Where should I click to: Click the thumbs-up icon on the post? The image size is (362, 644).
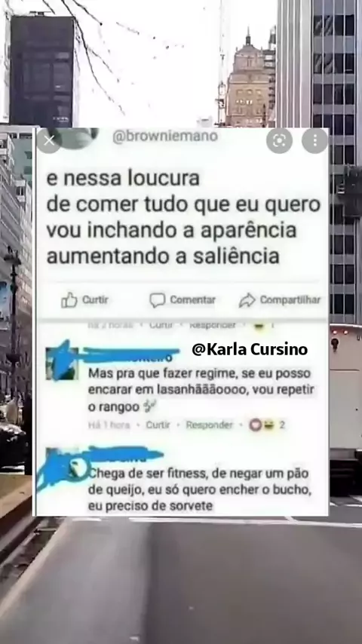69,300
